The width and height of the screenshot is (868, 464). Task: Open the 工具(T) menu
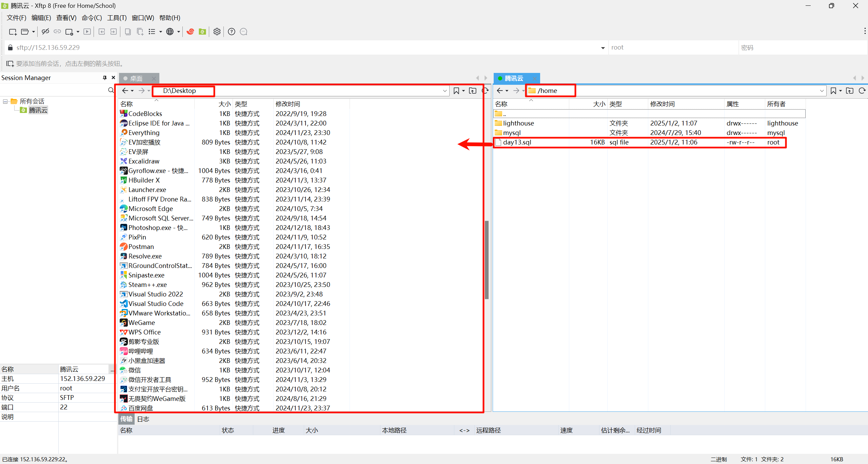point(117,18)
